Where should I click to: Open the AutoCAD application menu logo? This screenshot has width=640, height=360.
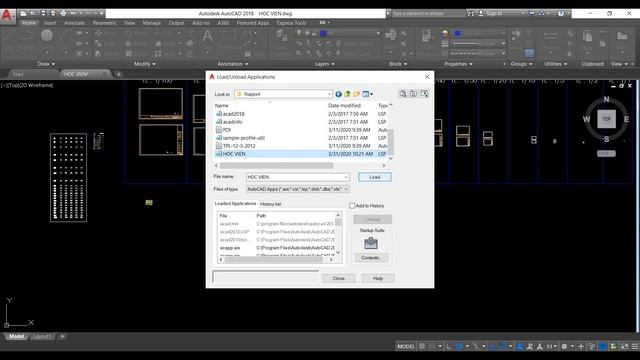pos(7,16)
